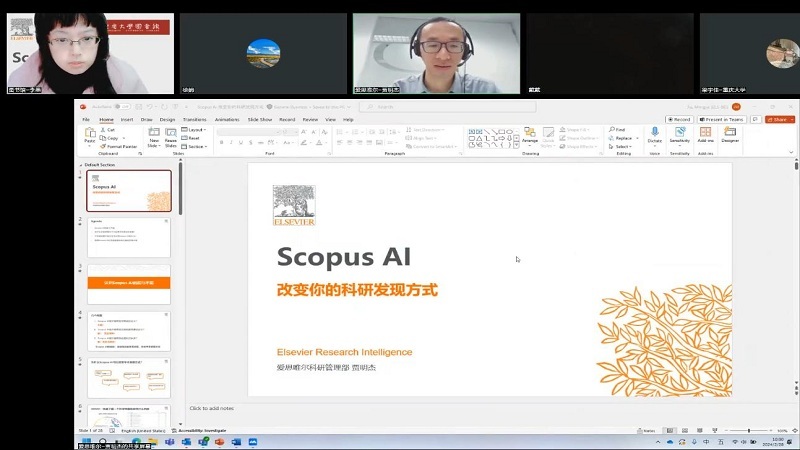Image resolution: width=800 pixels, height=450 pixels.
Task: Switch to the Slide Show tab
Action: 260,119
